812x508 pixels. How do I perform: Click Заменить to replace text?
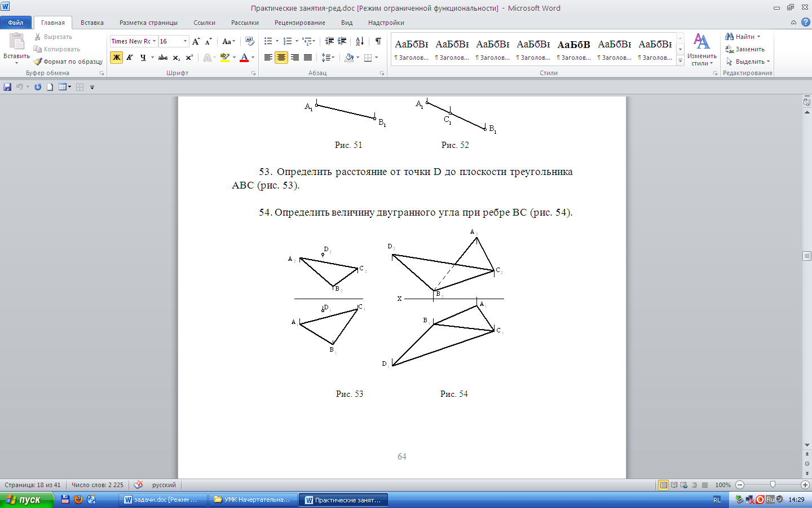click(x=745, y=49)
